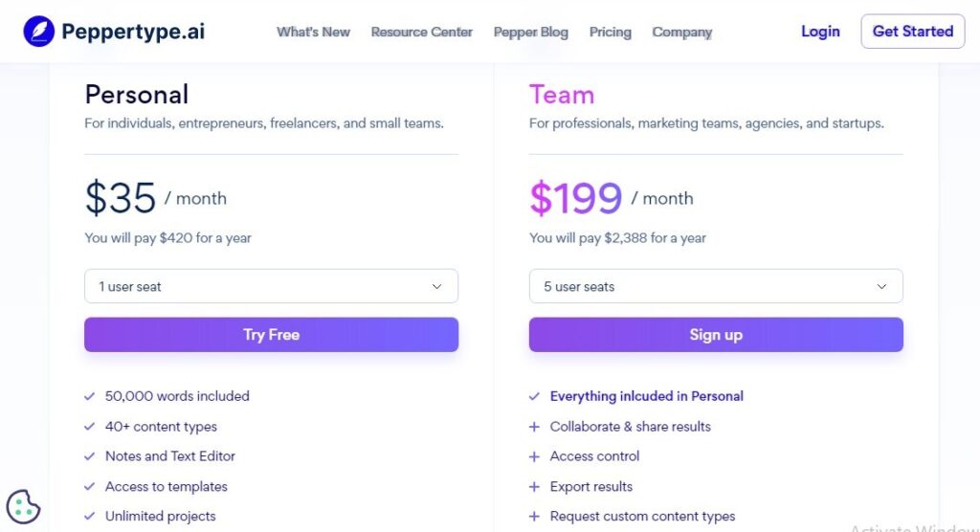Go to the Pricing nav item

tap(610, 32)
